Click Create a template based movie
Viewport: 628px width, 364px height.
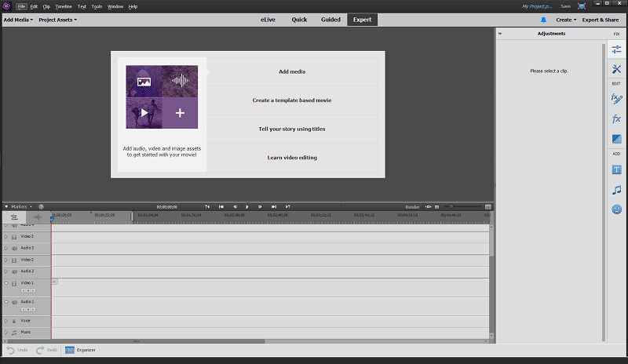[292, 100]
